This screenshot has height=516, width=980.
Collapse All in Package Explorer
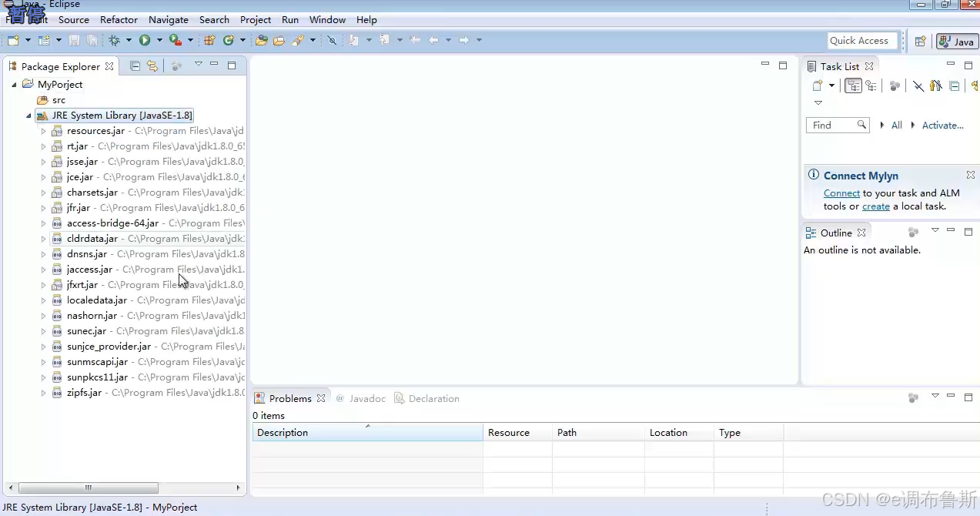point(135,66)
